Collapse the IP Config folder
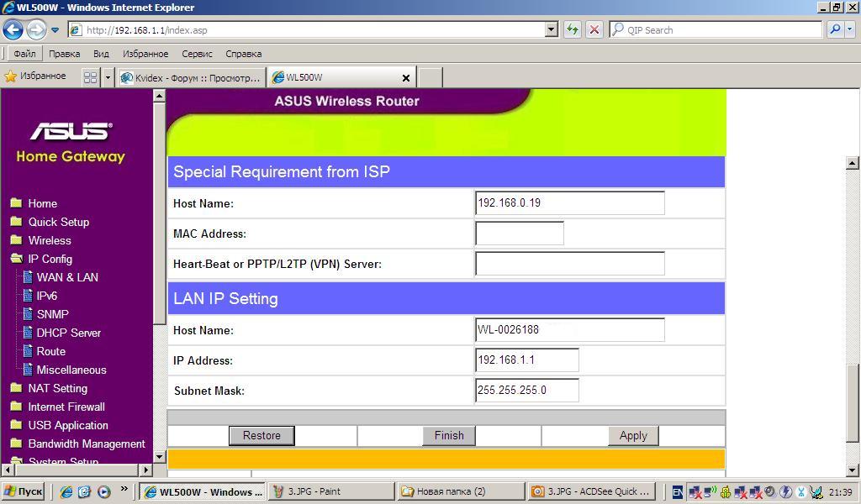This screenshot has width=861, height=504. pyautogui.click(x=41, y=259)
